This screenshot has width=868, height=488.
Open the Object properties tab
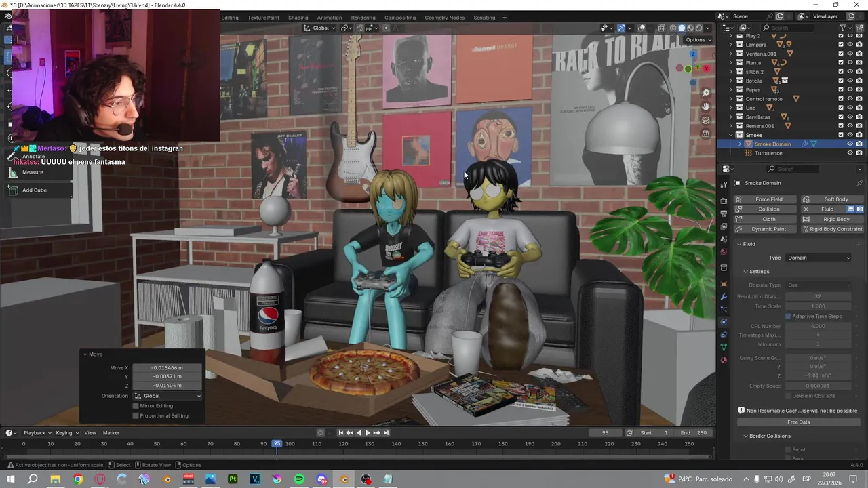point(724,284)
